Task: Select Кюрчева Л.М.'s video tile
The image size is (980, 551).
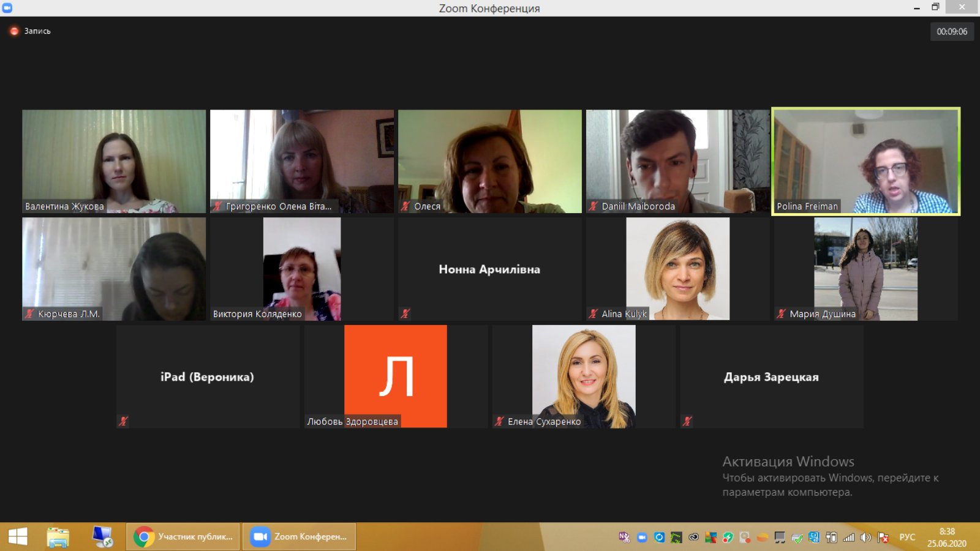Action: 114,269
